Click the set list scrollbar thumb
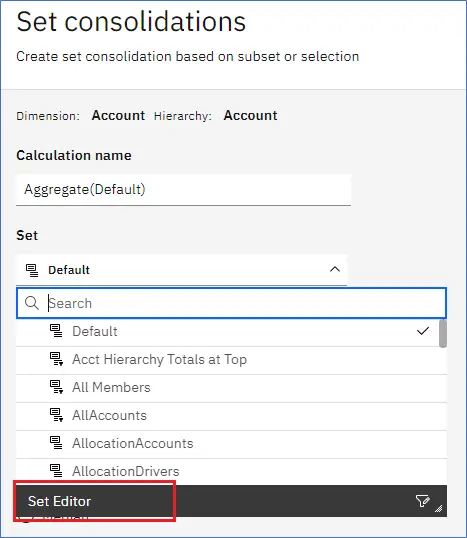This screenshot has width=467, height=538. click(443, 334)
